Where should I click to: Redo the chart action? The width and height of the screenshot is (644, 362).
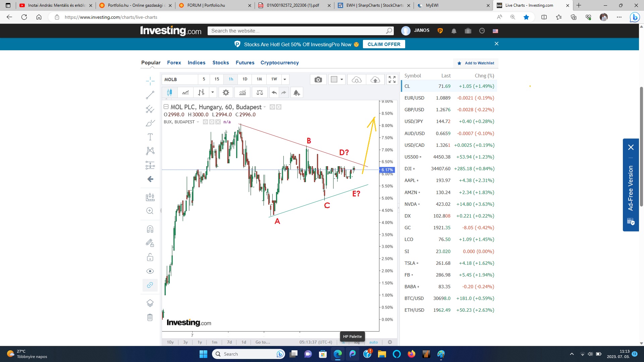pos(284,93)
